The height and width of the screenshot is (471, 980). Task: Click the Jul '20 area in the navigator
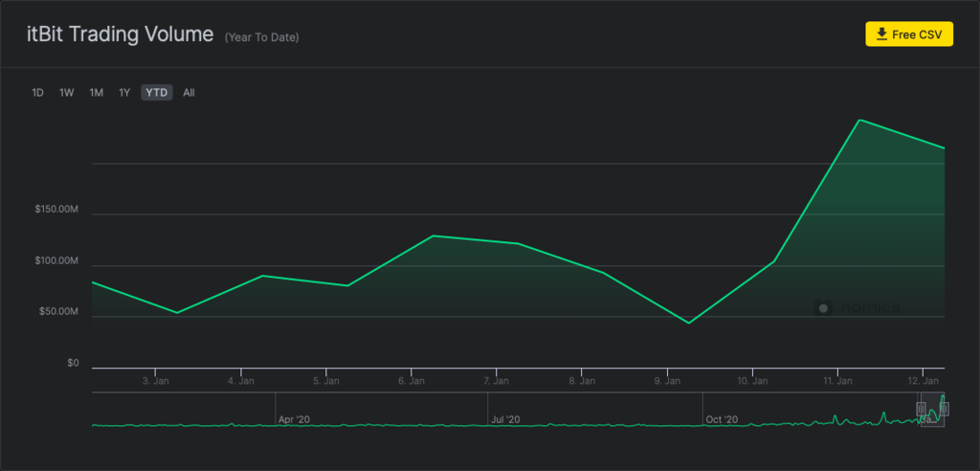(x=504, y=419)
